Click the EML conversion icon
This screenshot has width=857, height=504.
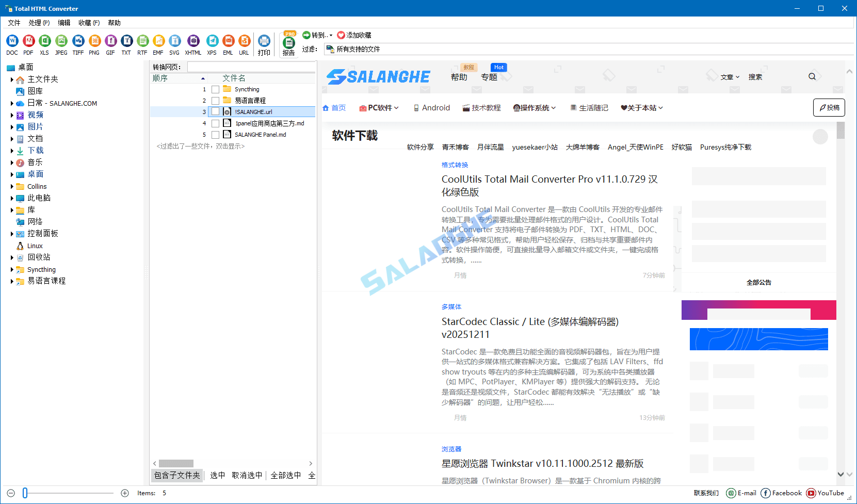tap(228, 40)
